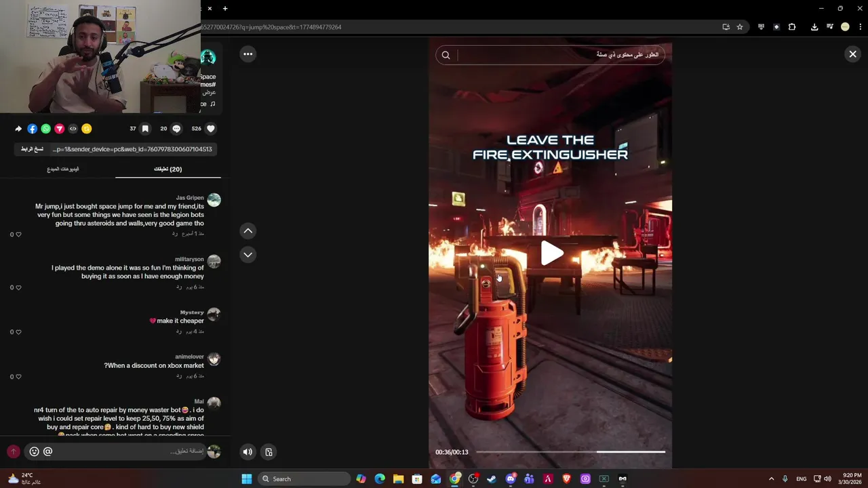Toggle auto-scroll icon beside volume
This screenshot has width=868, height=488.
click(269, 452)
